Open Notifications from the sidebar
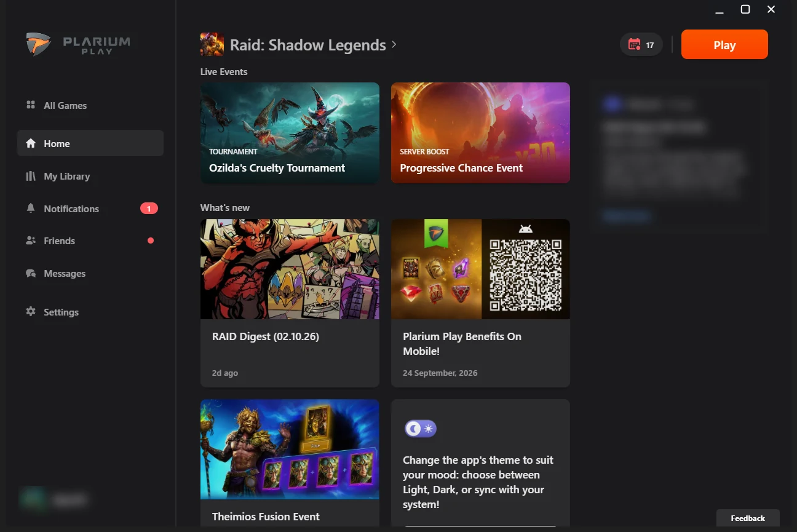The height and width of the screenshot is (532, 797). [71, 208]
